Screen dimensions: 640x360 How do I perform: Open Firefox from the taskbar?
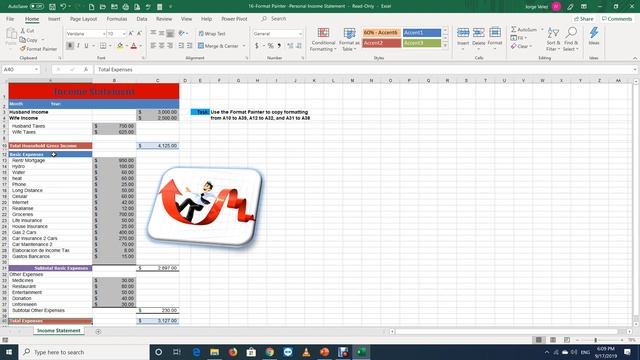coord(233,352)
